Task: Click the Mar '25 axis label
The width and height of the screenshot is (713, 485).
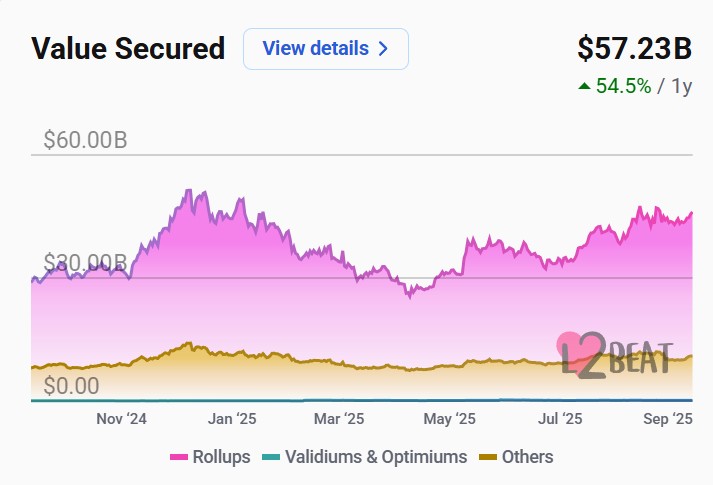Action: point(340,419)
